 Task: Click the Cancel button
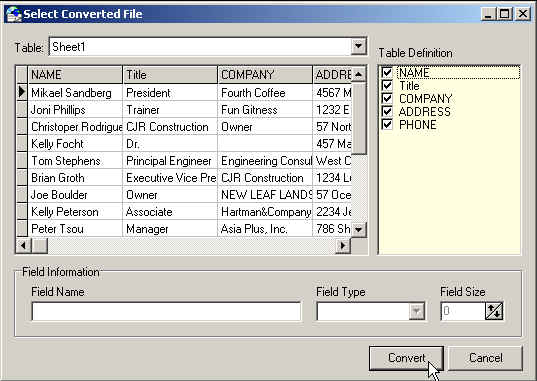pyautogui.click(x=486, y=358)
